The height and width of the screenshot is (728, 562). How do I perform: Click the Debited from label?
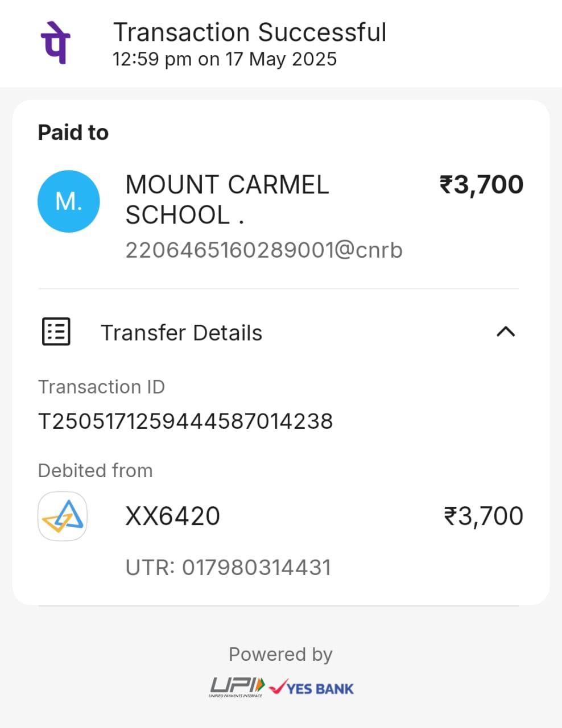(x=95, y=470)
